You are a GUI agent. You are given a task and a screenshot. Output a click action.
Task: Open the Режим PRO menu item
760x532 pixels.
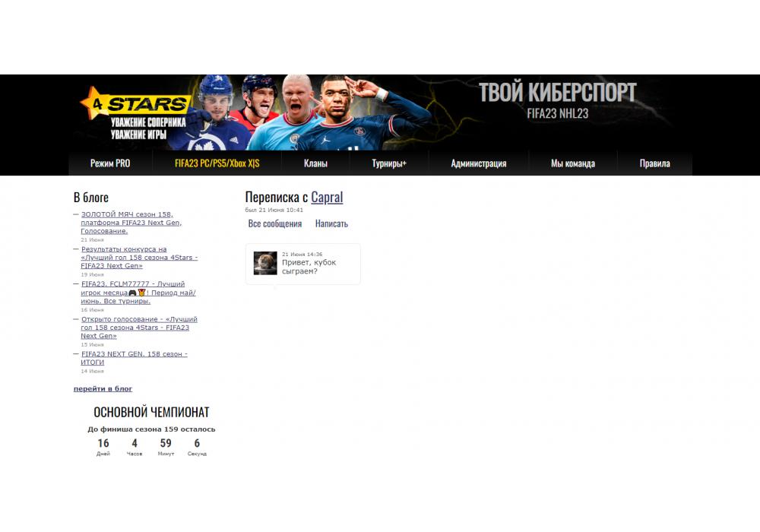tap(110, 163)
